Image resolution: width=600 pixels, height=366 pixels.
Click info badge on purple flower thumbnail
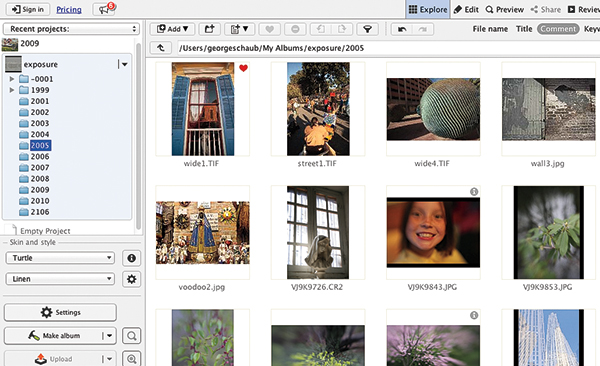(x=474, y=315)
